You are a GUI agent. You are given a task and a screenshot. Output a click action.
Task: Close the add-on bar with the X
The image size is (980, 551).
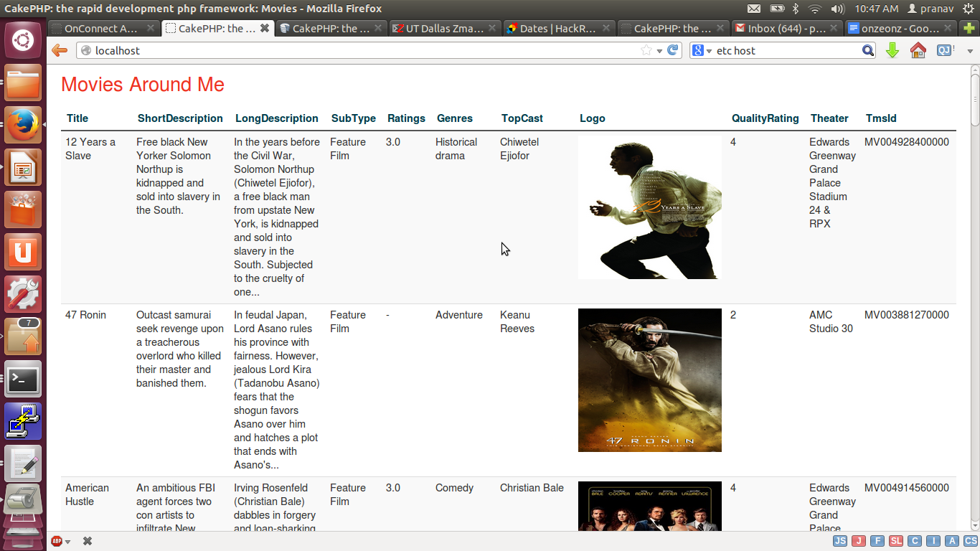tap(88, 541)
